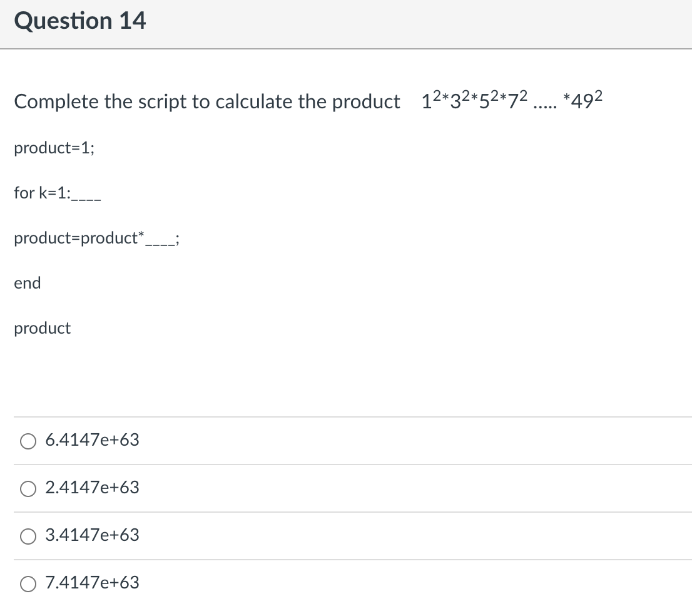Click the answer label text 7.4147e+63
The image size is (692, 616).
tap(92, 583)
